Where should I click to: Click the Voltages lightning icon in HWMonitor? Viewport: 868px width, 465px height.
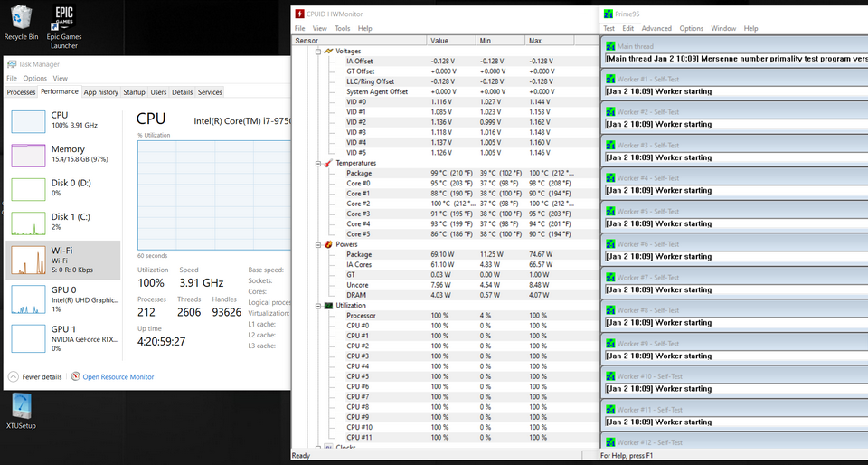[x=328, y=52]
